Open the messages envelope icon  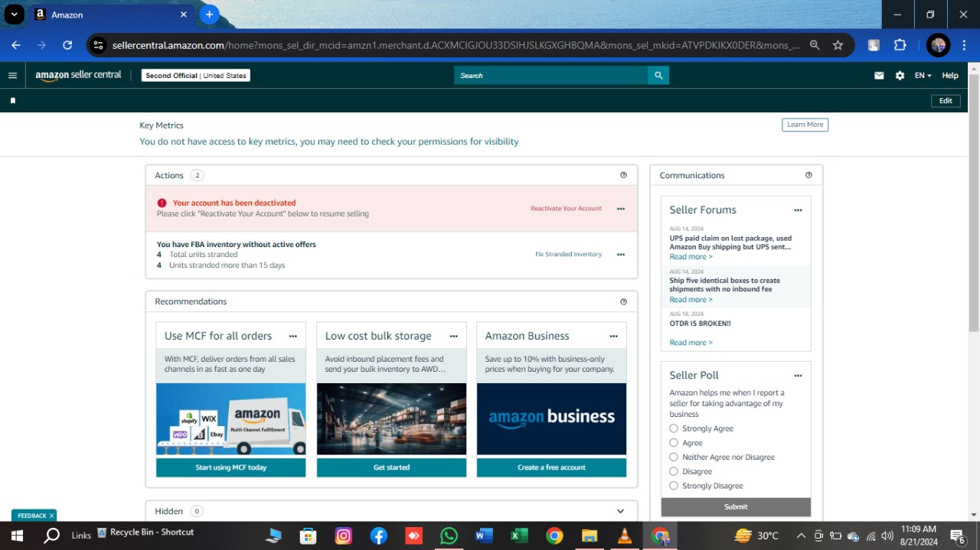(x=879, y=76)
